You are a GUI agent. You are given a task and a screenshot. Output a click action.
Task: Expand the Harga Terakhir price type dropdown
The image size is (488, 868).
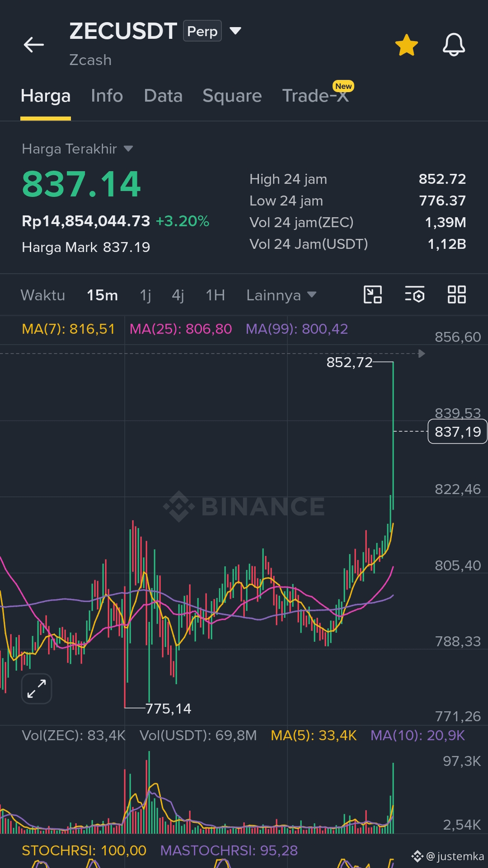coord(77,149)
